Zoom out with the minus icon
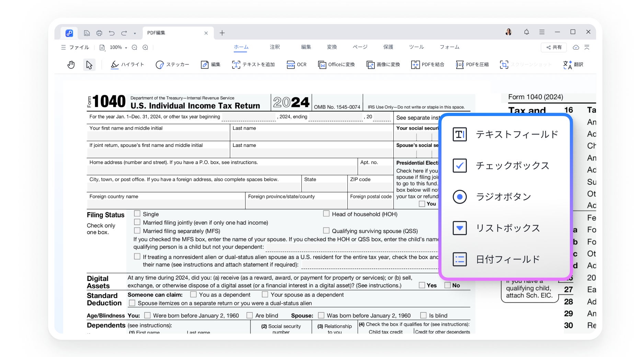This screenshot has width=644, height=357. tap(135, 47)
